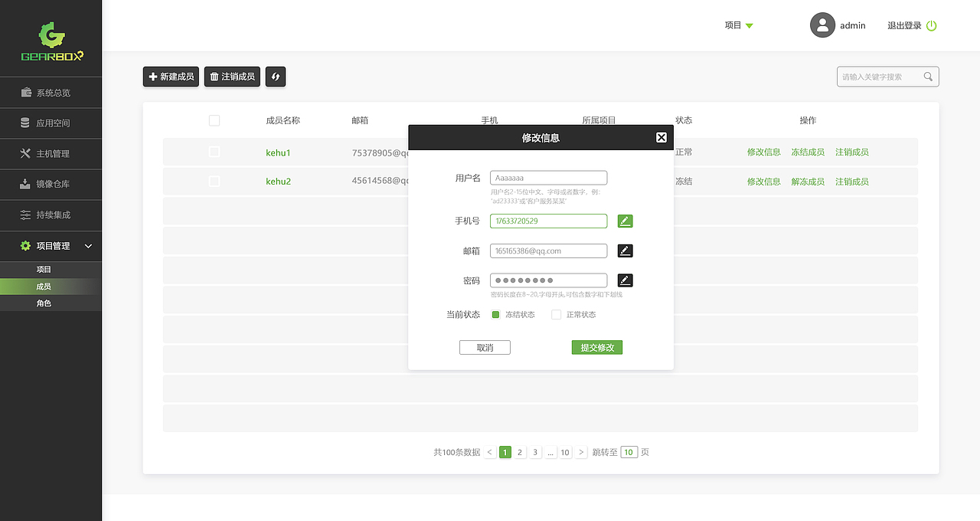Image resolution: width=980 pixels, height=521 pixels.
Task: Open 主机管理 in the sidebar
Action: [51, 154]
